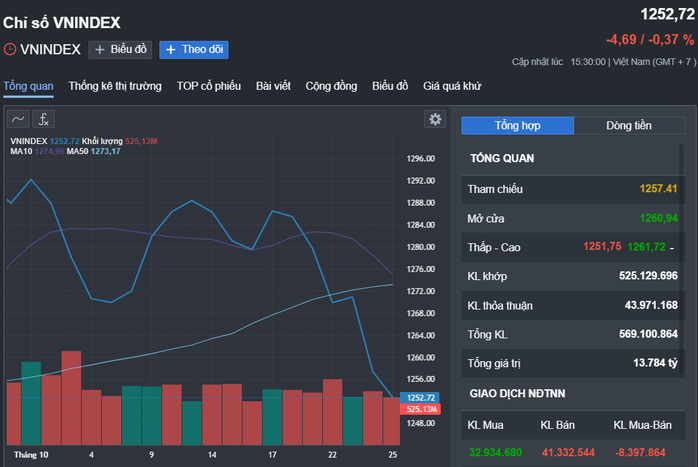Click the low price 1251,75
The image size is (698, 467).
[x=602, y=247]
